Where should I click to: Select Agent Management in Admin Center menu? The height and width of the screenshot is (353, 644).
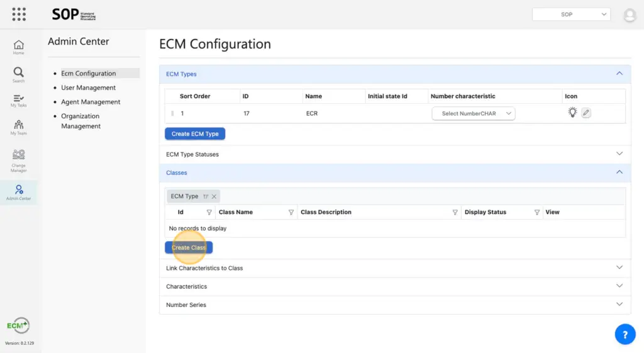91,102
